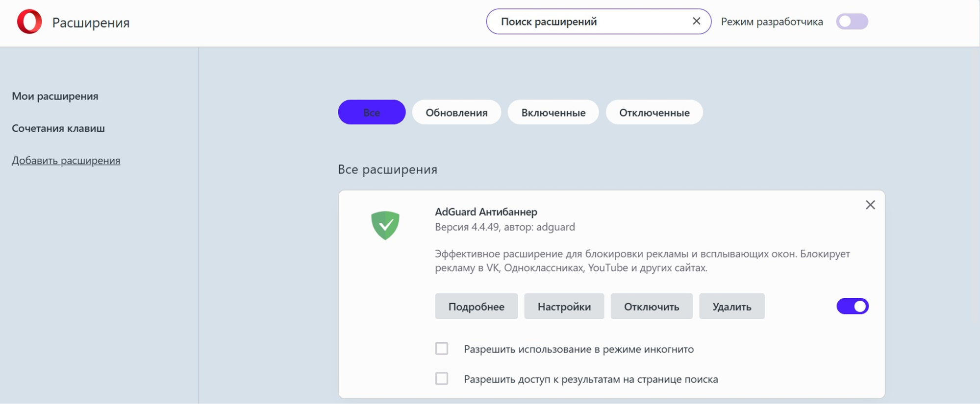Dismiss the AdGuard card with its X
The width and height of the screenshot is (980, 404).
point(870,205)
